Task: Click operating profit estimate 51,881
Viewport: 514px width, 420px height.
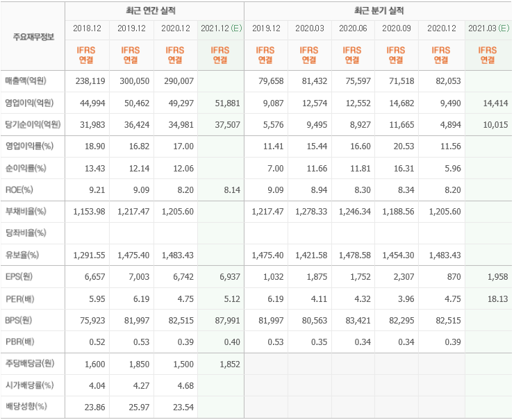Action: (x=228, y=103)
